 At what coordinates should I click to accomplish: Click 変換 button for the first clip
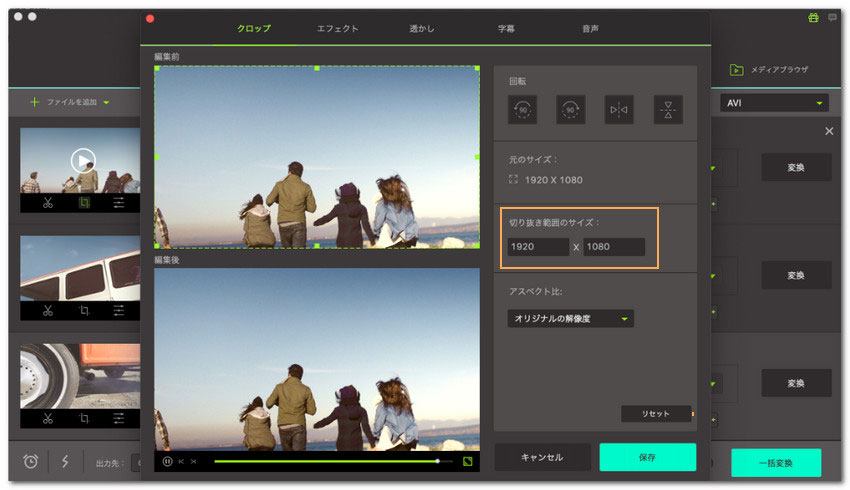(796, 167)
